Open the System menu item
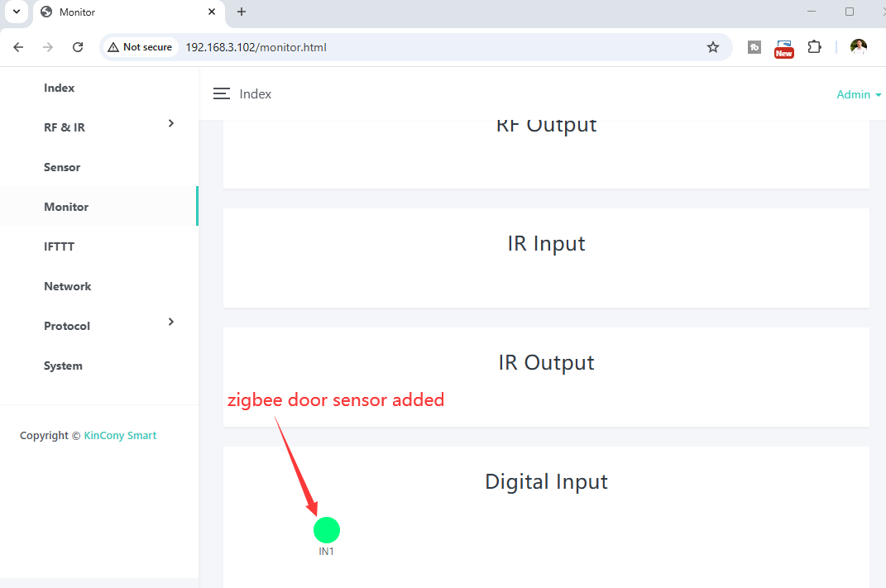The height and width of the screenshot is (588, 886). [63, 366]
